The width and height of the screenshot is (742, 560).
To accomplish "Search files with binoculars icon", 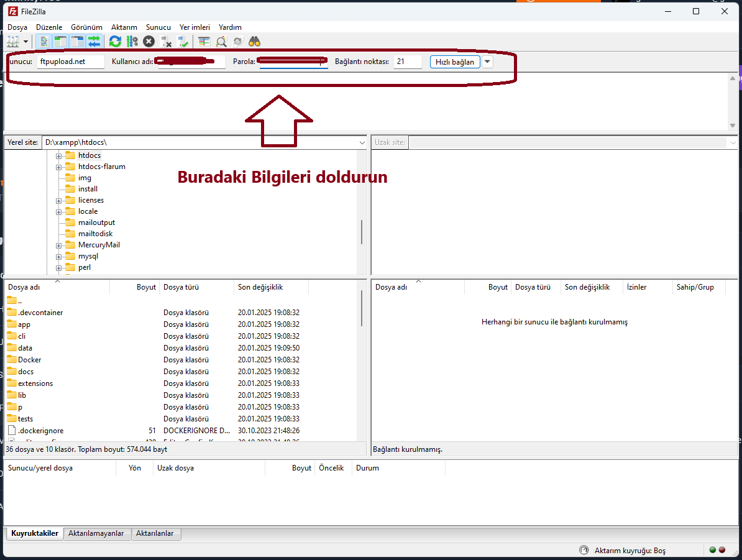I will [255, 42].
